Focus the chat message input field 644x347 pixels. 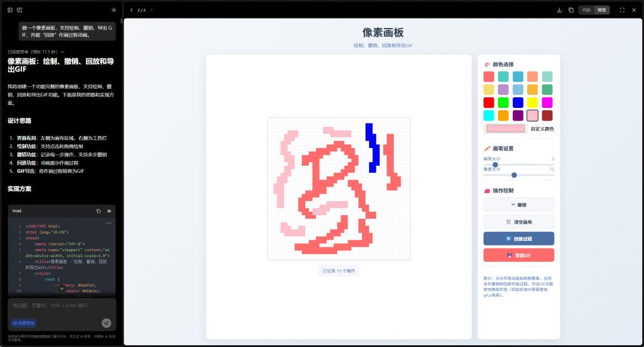61,306
